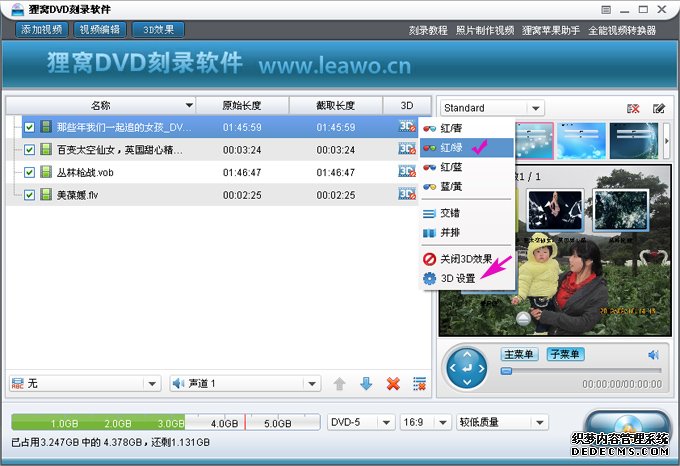Select the dark blue menu template thumbnail
The width and height of the screenshot is (680, 466).
634,141
